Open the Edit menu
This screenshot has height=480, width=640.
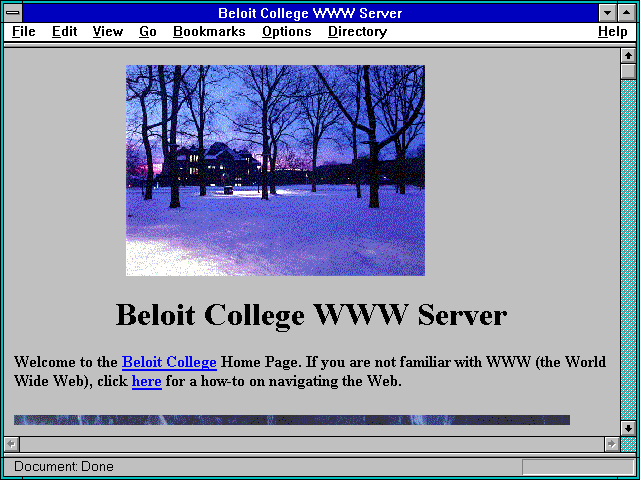pos(64,31)
